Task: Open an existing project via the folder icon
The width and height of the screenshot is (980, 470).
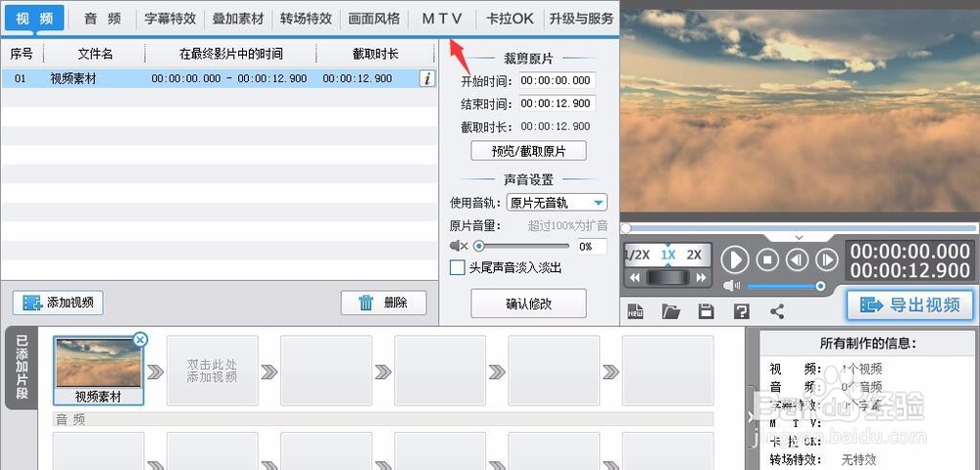Action: click(670, 311)
